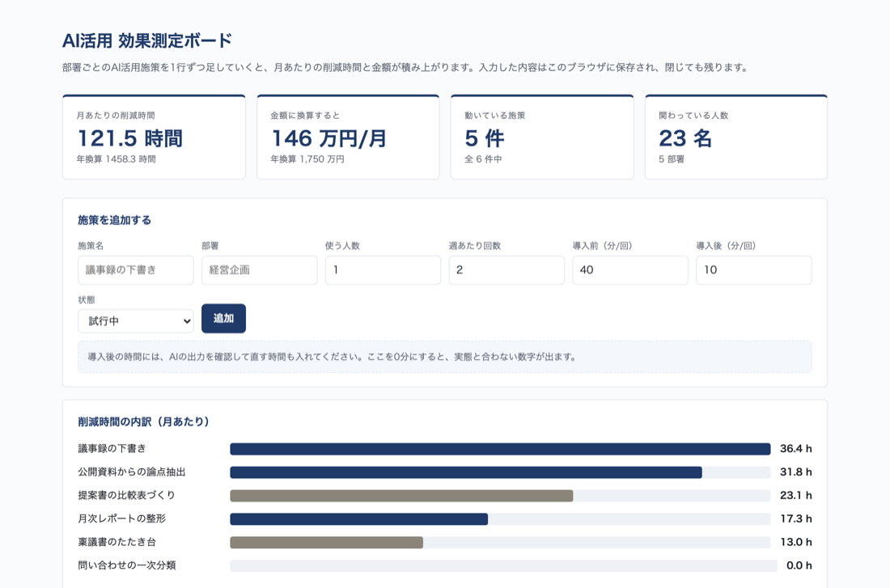The width and height of the screenshot is (890, 588).
Task: Click the 部署 input field
Action: point(260,270)
